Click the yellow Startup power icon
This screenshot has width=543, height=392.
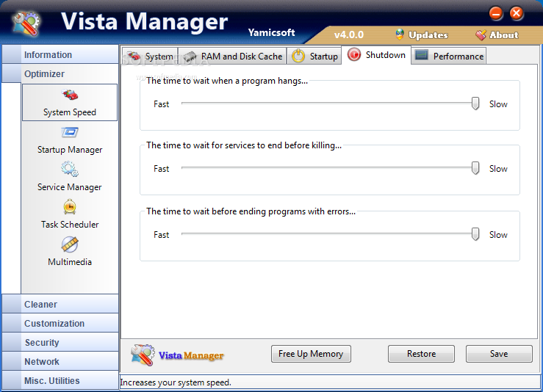(298, 56)
